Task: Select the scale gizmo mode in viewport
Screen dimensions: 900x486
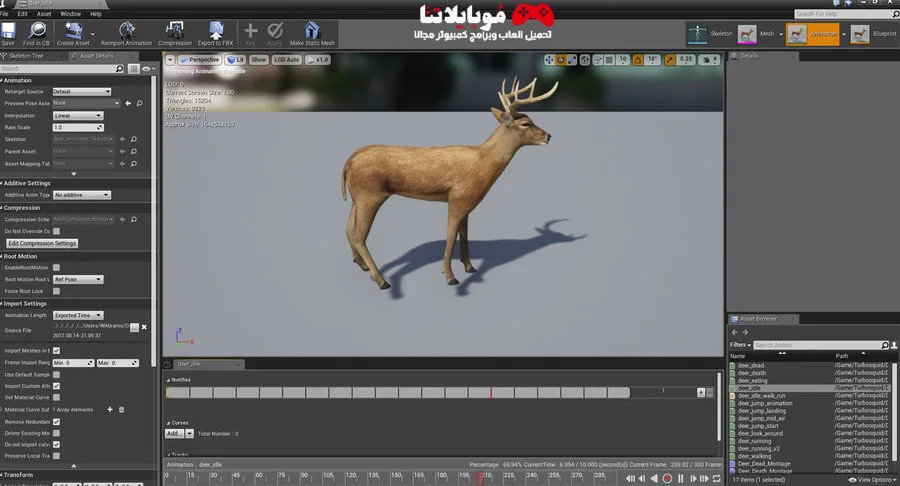Action: 572,60
